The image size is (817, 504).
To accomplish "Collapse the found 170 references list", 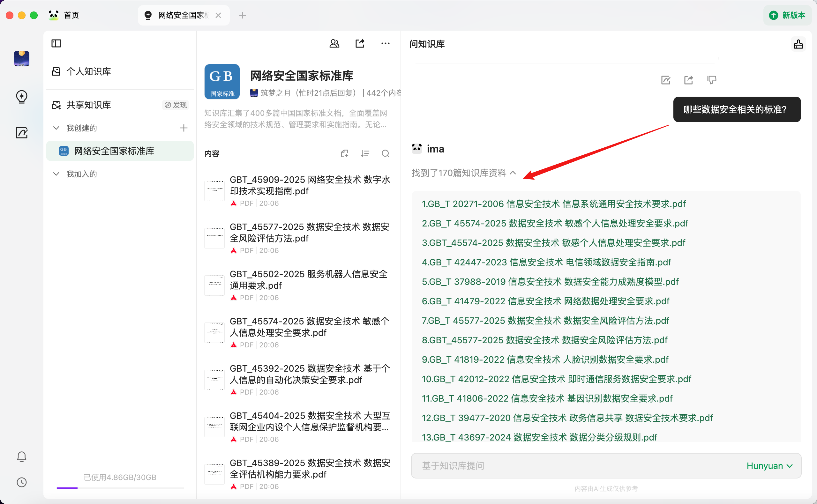I will click(x=513, y=173).
